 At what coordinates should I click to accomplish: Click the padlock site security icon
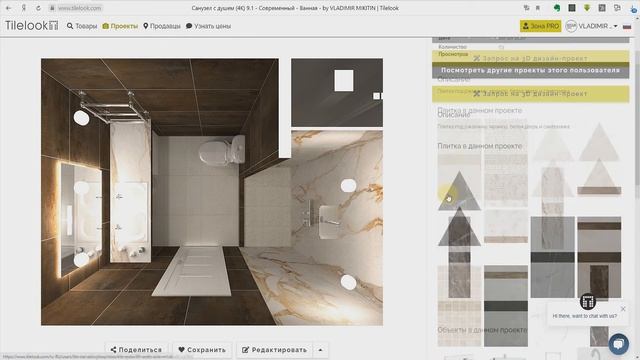click(x=52, y=8)
